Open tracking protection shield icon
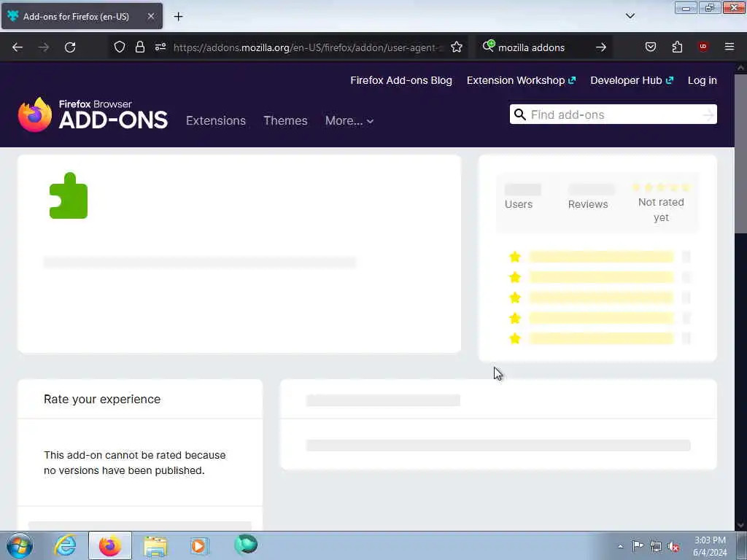Viewport: 747px width, 560px height. (120, 47)
